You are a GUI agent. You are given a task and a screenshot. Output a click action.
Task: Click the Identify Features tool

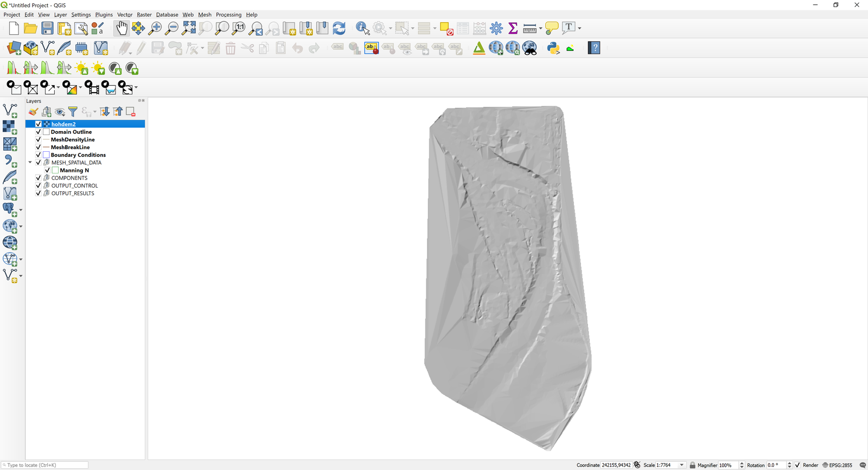[362, 28]
